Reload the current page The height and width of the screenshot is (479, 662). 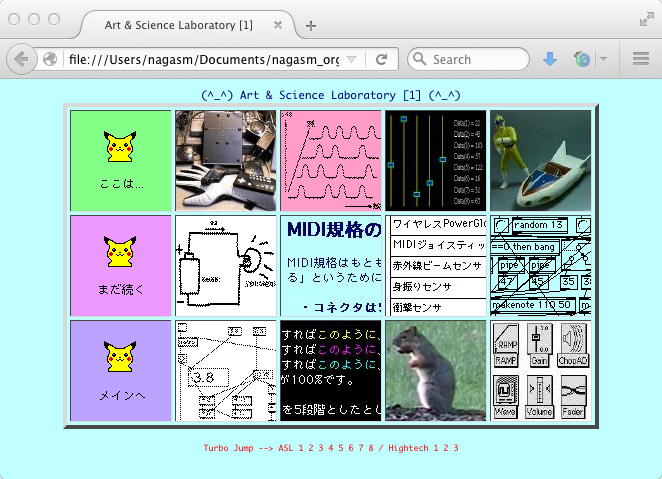(x=381, y=59)
